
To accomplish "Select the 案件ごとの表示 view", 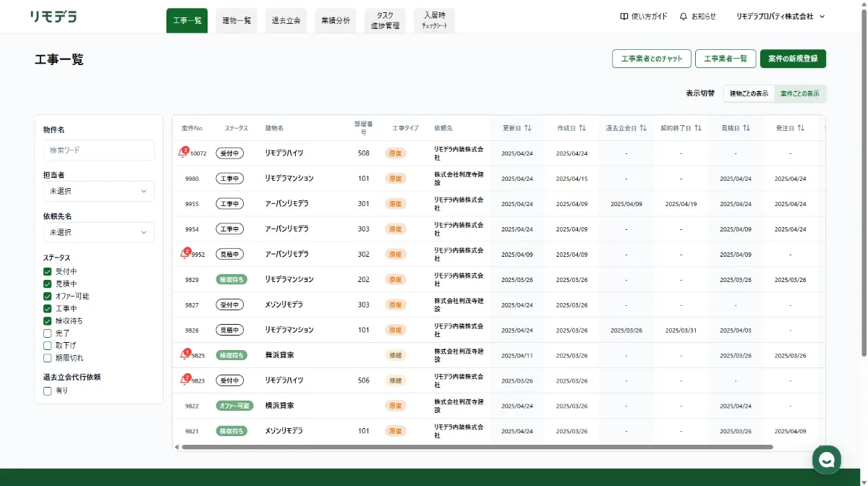I will tap(800, 94).
